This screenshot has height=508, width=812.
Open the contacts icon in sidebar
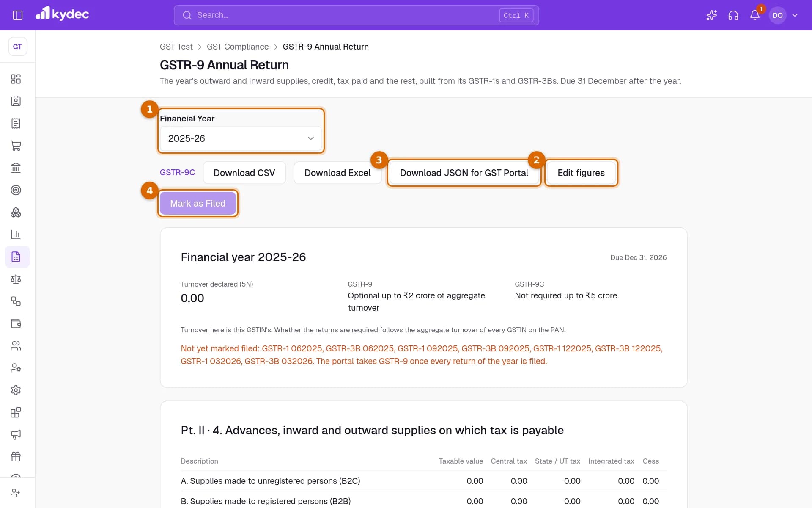point(16,101)
